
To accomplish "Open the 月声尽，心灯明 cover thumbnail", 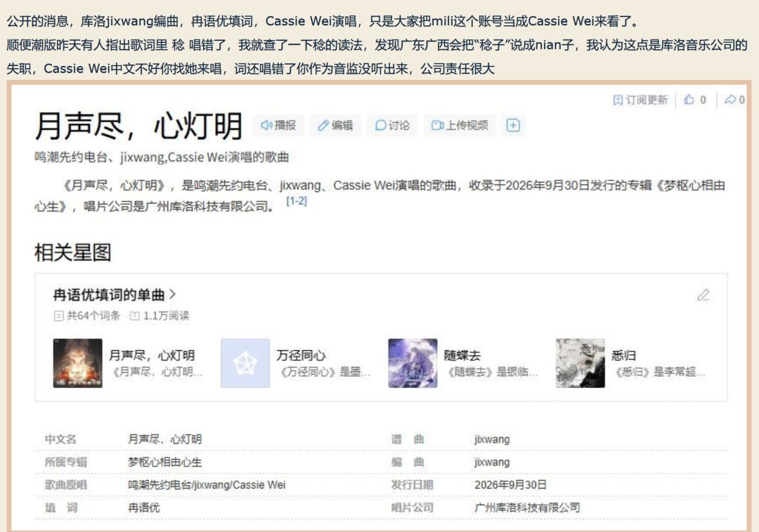I will (x=77, y=363).
